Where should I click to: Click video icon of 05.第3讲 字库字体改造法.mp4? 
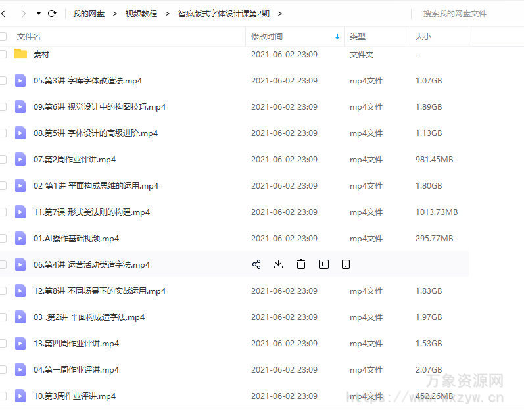click(x=20, y=81)
